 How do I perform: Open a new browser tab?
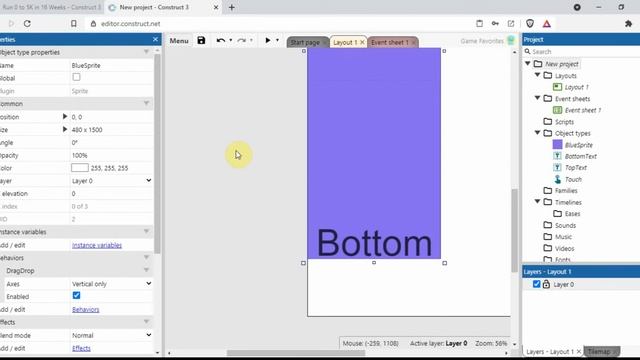[x=231, y=7]
